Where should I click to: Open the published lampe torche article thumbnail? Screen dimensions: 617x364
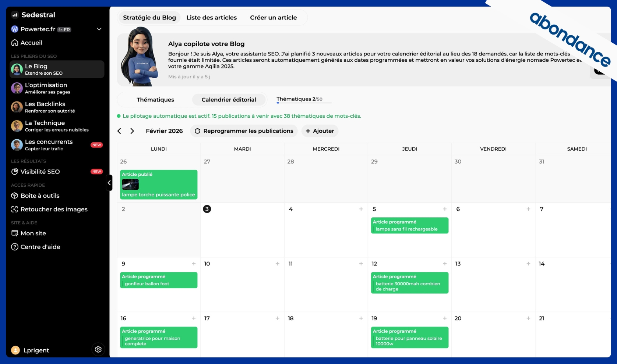[x=130, y=184]
